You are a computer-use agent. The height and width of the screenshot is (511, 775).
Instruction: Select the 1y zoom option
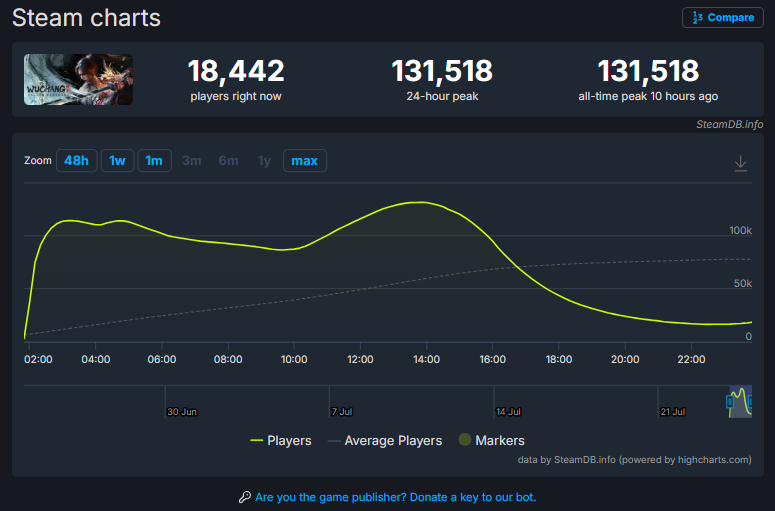264,161
